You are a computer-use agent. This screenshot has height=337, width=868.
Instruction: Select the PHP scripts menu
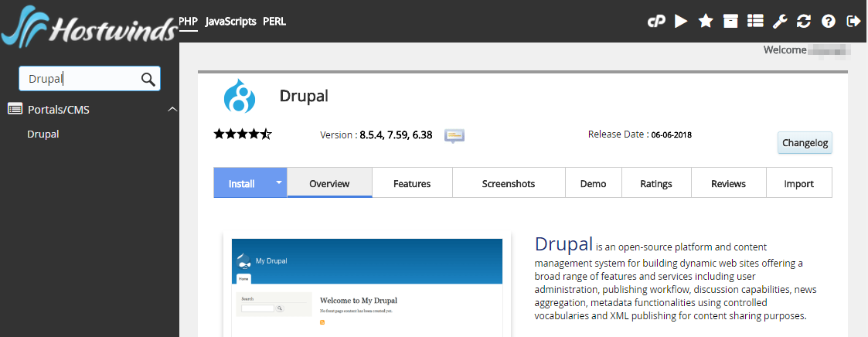[x=189, y=22]
